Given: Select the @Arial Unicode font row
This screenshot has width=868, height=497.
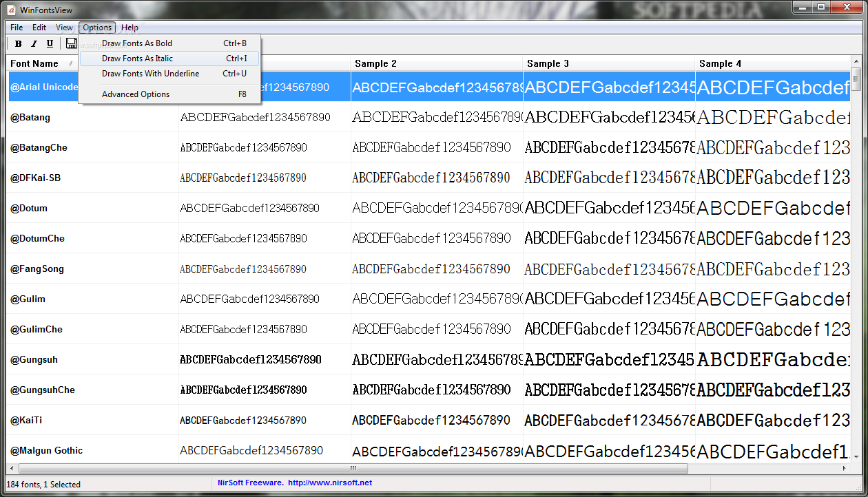Looking at the screenshot, I should point(429,87).
